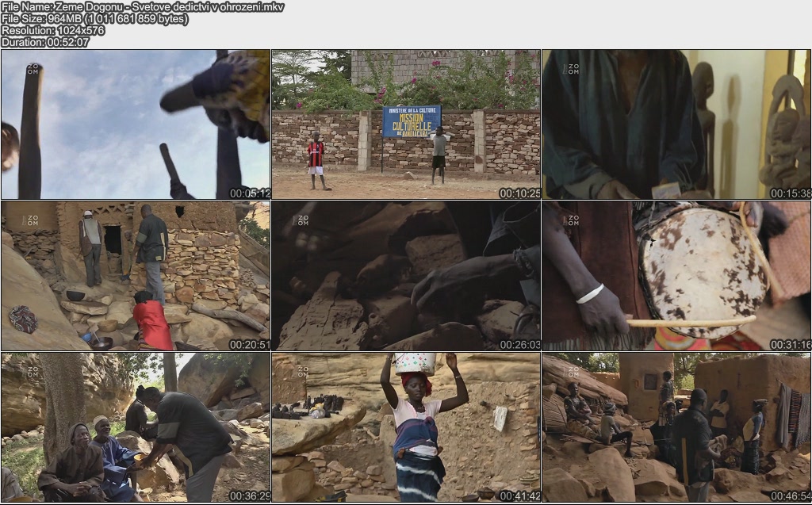The image size is (812, 505).
Task: Select the frame with the red-shirted person kneeling
Action: [136, 276]
